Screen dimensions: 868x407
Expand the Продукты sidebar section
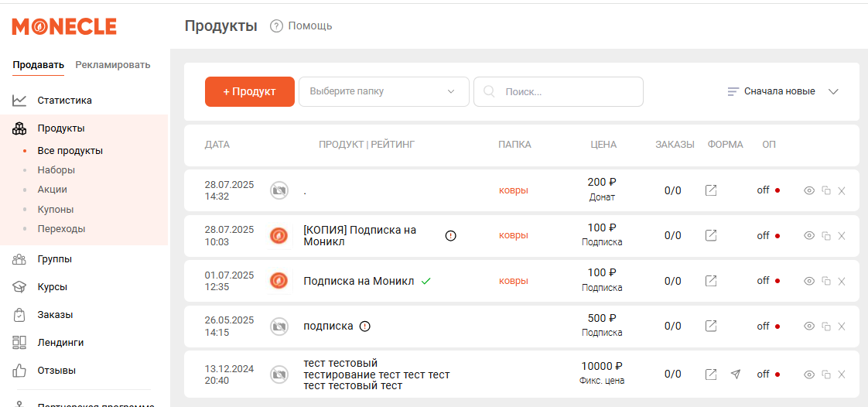[x=61, y=128]
